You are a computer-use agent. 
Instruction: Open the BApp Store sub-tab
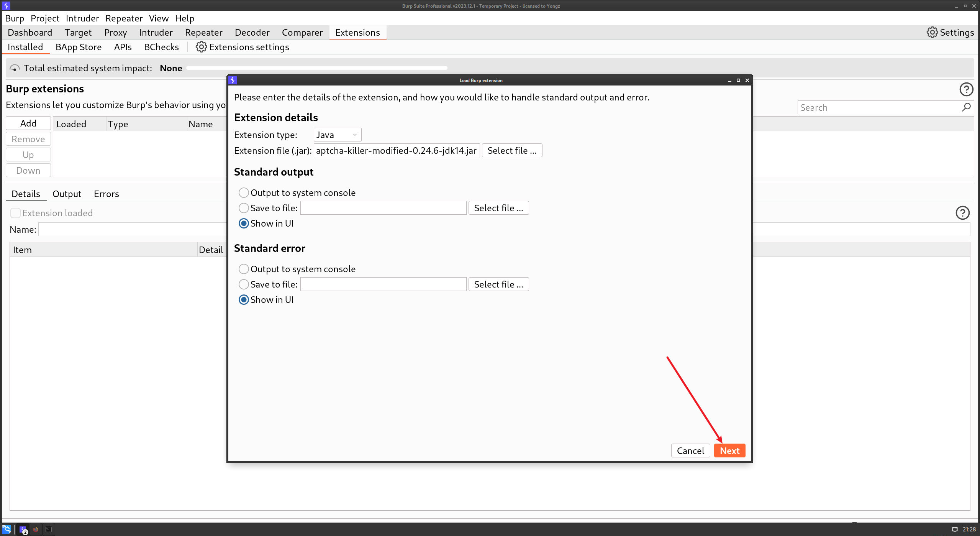coord(79,47)
